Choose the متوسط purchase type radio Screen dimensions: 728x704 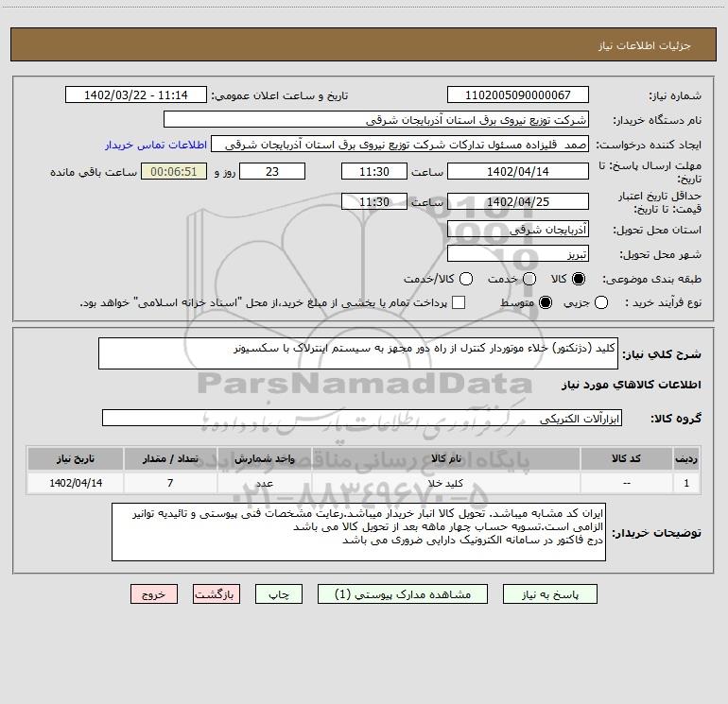pyautogui.click(x=546, y=302)
